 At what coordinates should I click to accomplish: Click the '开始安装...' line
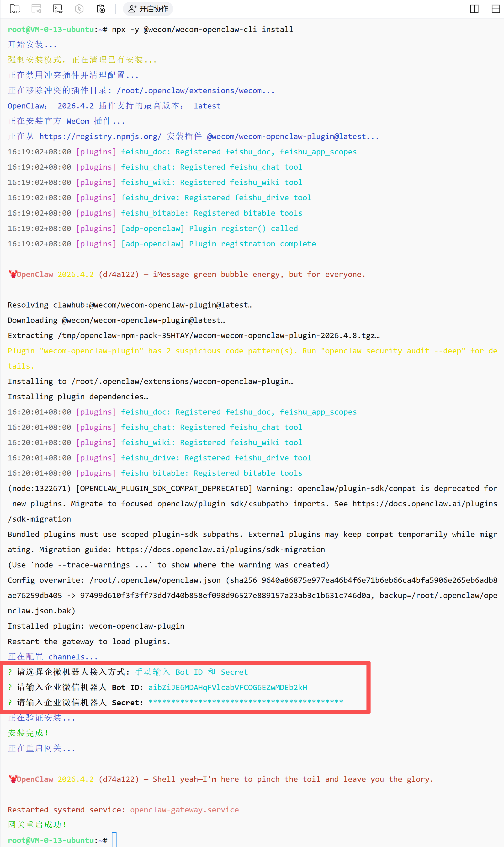coord(32,44)
